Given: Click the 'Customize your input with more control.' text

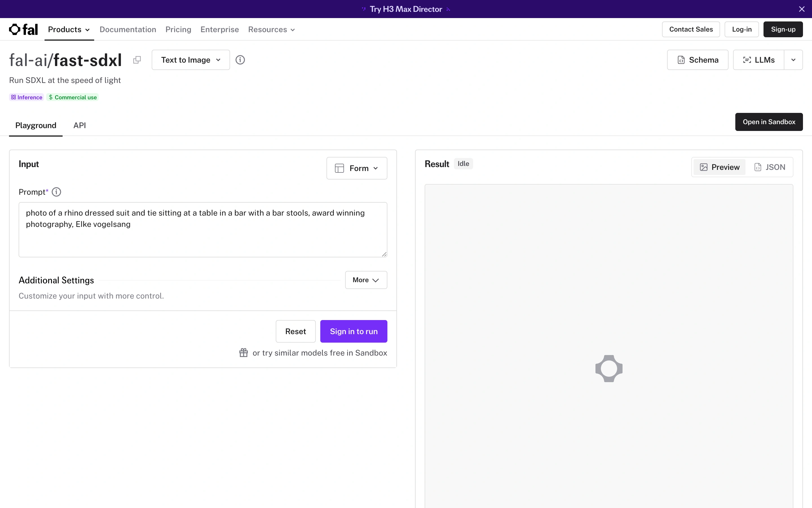Looking at the screenshot, I should point(91,296).
